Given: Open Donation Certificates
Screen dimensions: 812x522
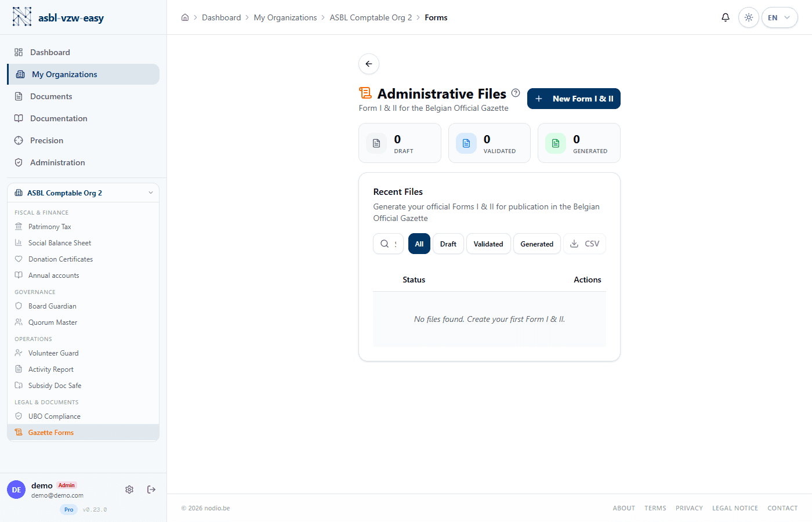Looking at the screenshot, I should 84,259.
